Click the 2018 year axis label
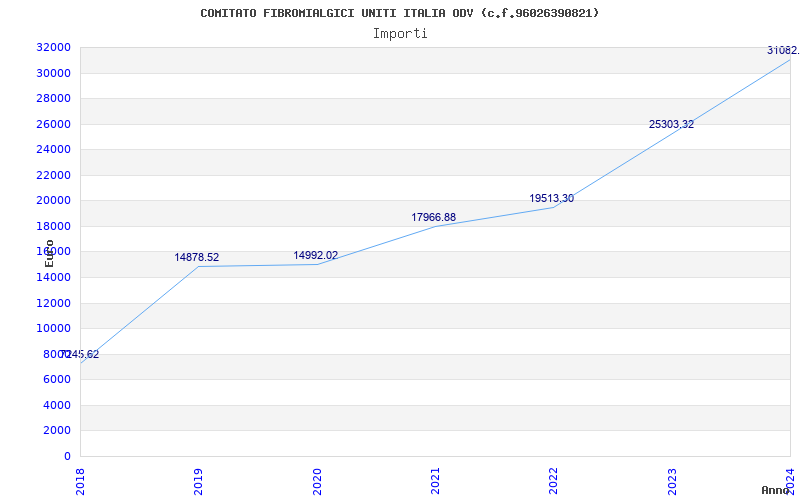Viewport: 800px width, 500px height. (x=80, y=482)
